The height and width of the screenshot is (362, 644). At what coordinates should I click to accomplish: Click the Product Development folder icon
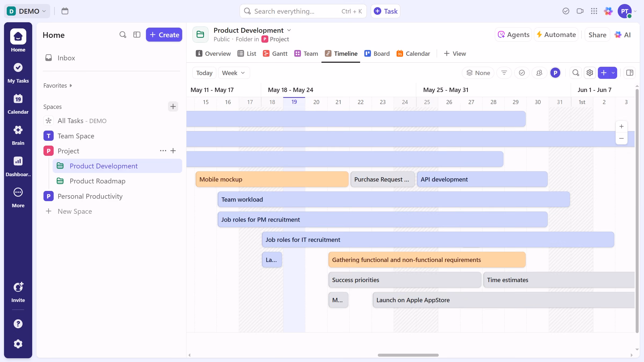pos(200,35)
